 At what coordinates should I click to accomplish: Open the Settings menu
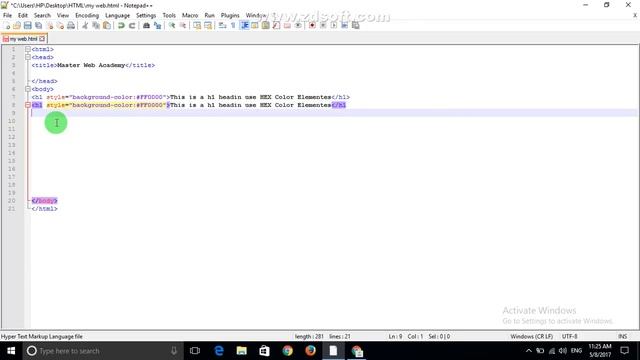(x=146, y=15)
